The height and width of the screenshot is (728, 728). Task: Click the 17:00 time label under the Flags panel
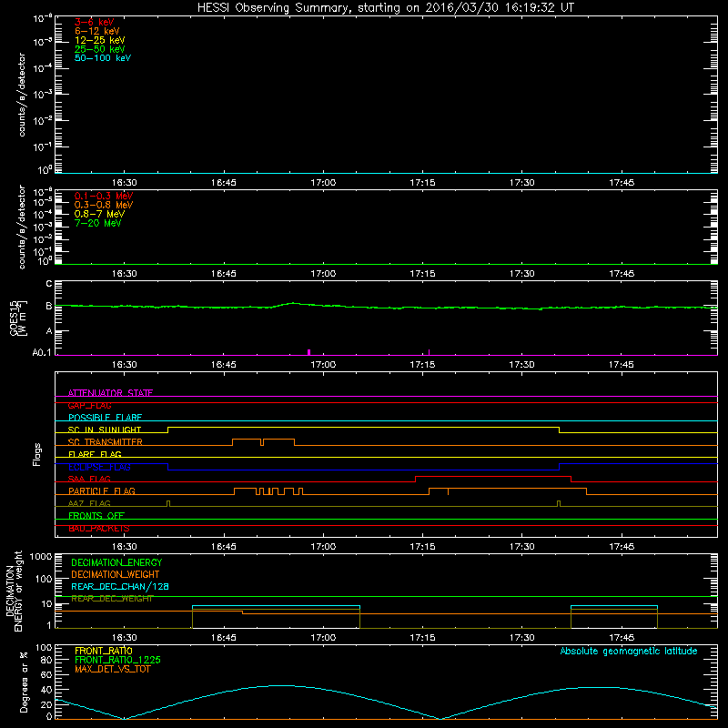click(323, 547)
